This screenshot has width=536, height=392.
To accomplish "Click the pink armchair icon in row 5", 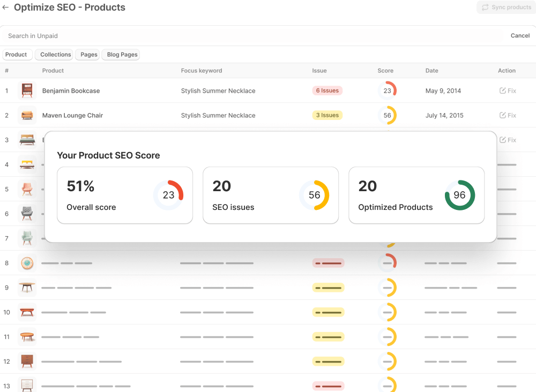I will (x=27, y=189).
